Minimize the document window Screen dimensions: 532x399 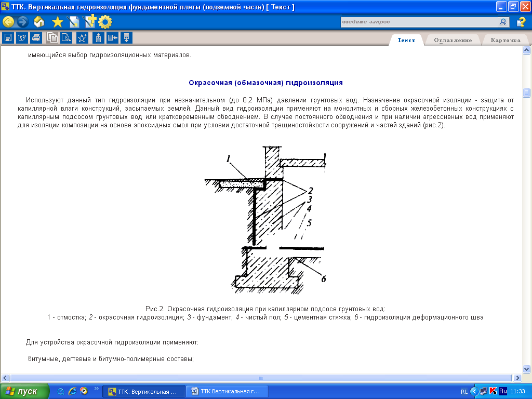(x=501, y=6)
